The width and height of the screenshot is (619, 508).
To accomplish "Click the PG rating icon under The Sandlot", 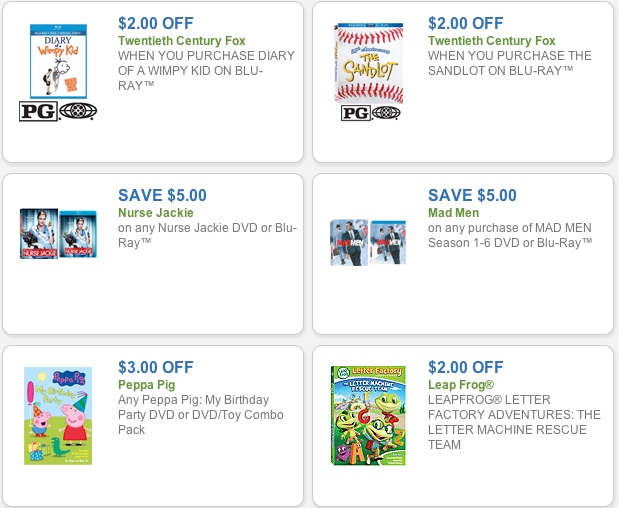I will (355, 113).
